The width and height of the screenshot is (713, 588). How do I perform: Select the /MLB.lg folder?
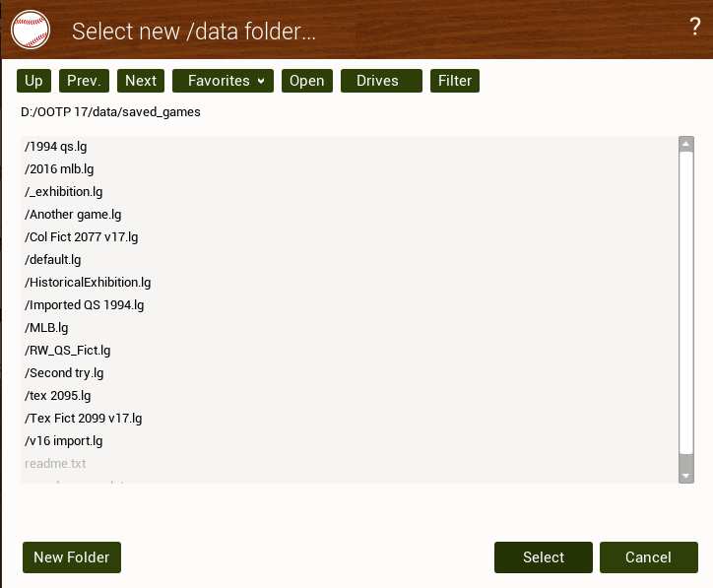coord(350,328)
